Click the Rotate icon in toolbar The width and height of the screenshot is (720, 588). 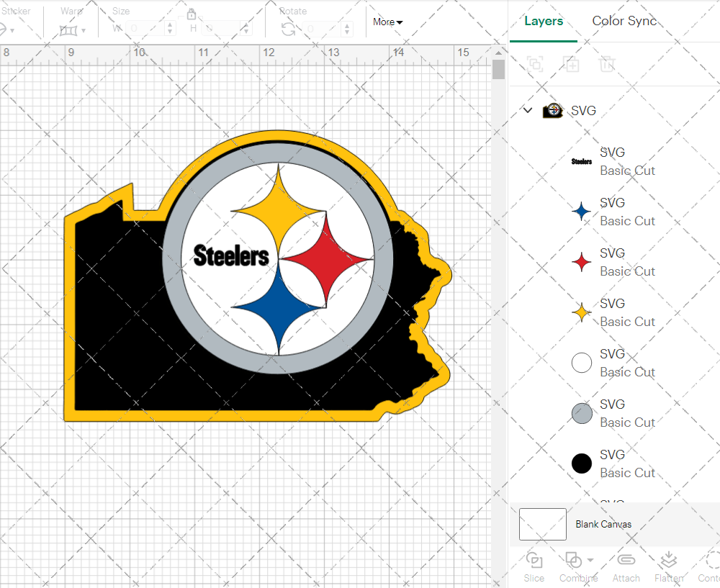click(288, 29)
